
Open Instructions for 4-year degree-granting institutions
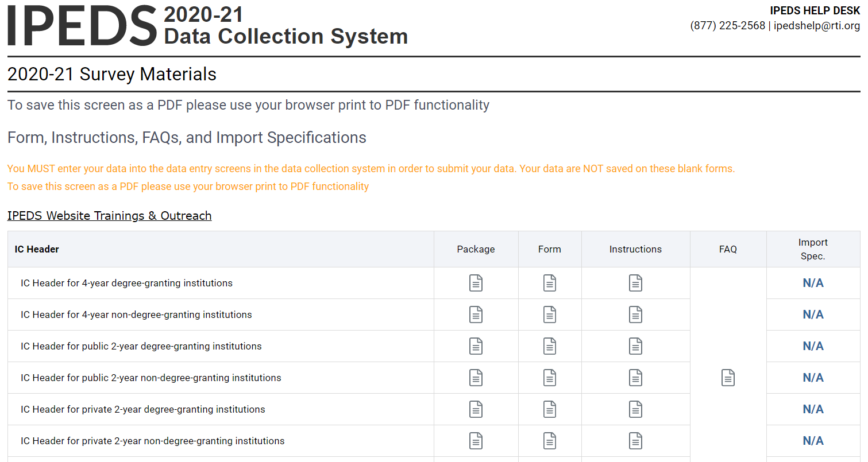point(635,283)
